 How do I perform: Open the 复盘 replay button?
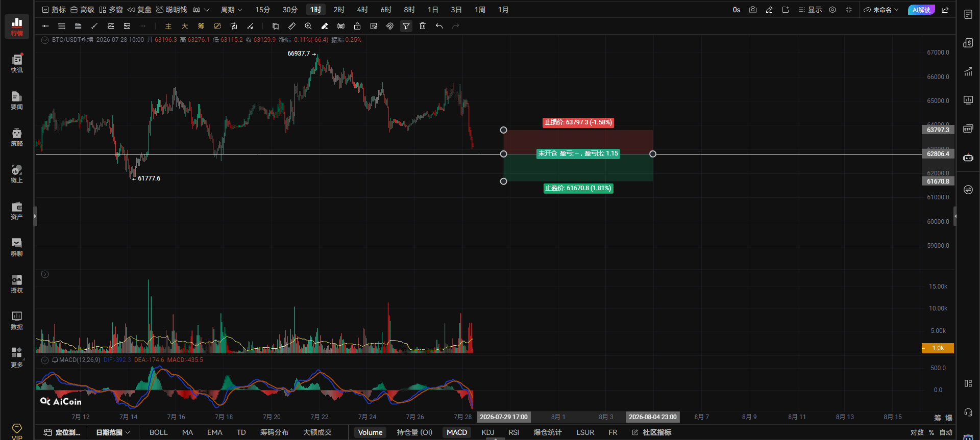pos(139,10)
